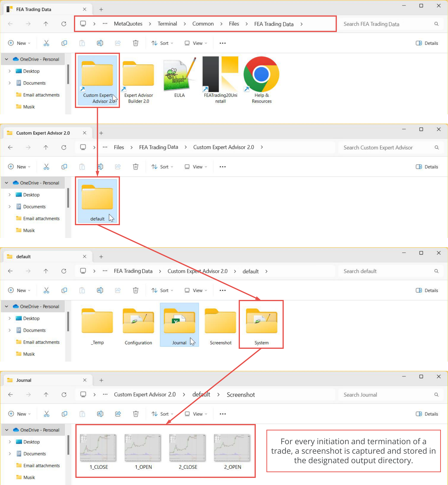The image size is (448, 485).
Task: Expand Documents tree node in FEA Trading Data window
Action: click(9, 83)
